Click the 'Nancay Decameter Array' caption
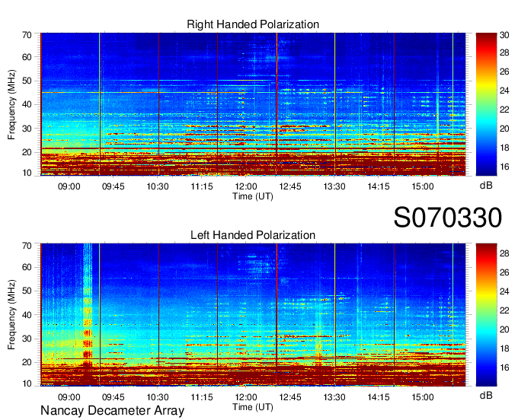 pos(112,411)
